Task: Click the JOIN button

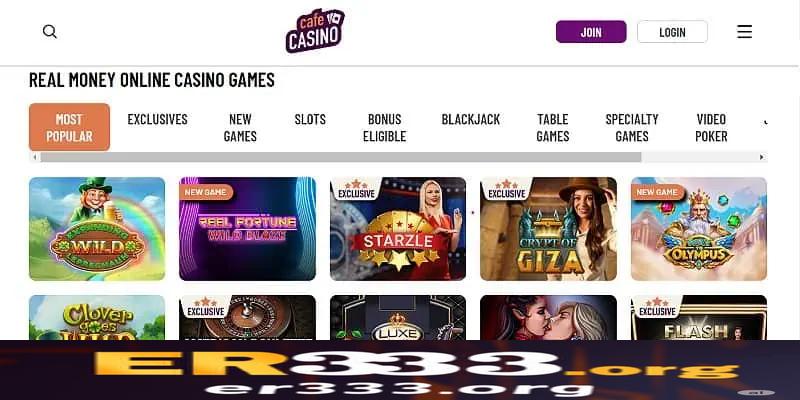Action: 591,32
